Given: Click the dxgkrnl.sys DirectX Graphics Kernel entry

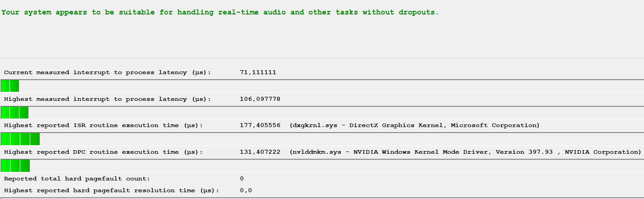Looking at the screenshot, I should pos(415,125).
